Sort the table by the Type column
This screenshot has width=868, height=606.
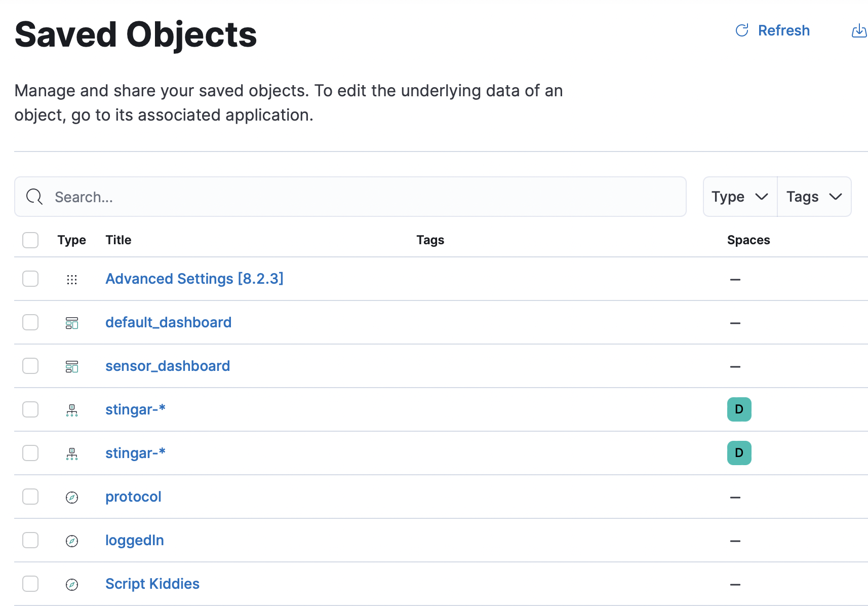[x=71, y=240]
